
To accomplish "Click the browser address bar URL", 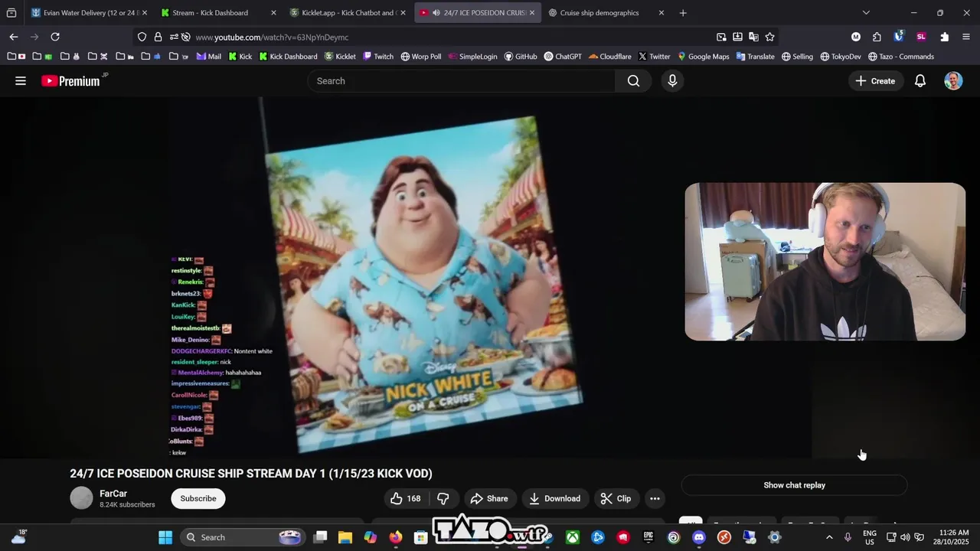I will coord(272,37).
